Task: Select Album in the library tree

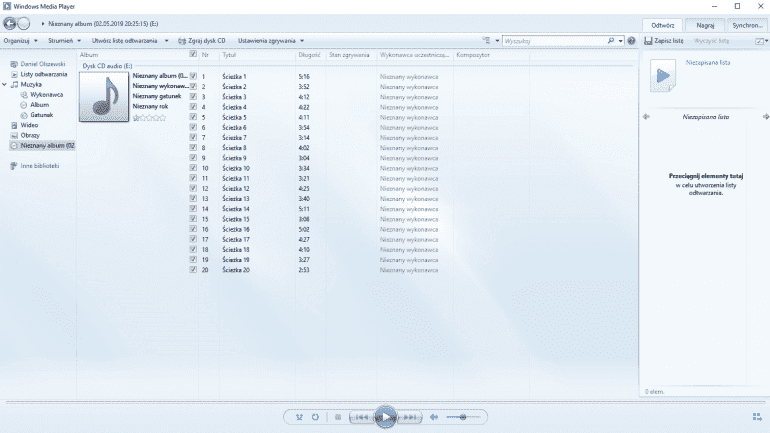Action: point(39,105)
